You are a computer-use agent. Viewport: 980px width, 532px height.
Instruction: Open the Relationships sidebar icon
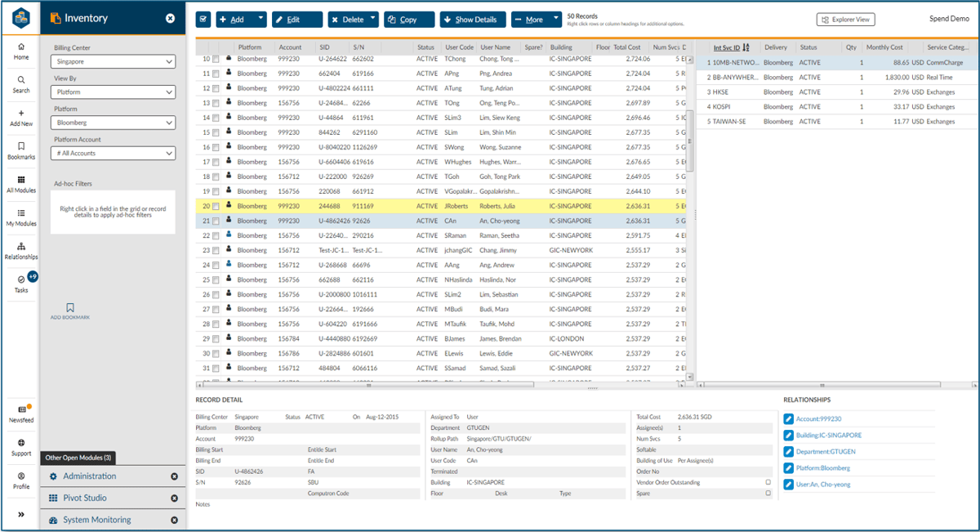[21, 246]
